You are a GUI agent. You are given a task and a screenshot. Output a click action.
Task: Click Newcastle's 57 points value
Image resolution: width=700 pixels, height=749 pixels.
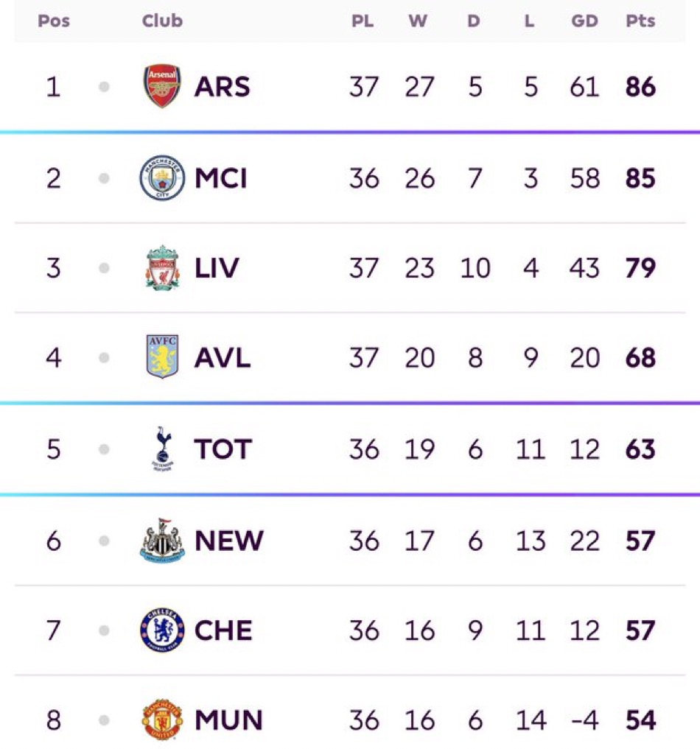pos(640,541)
